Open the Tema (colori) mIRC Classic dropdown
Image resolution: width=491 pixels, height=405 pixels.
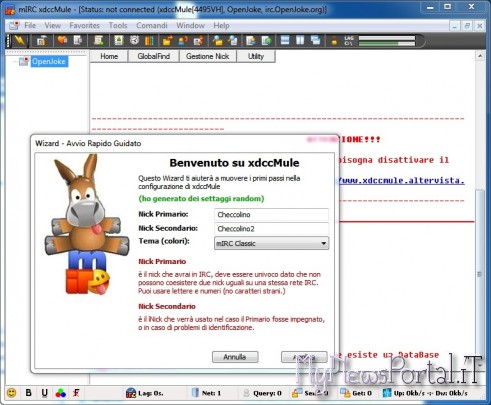pos(271,243)
